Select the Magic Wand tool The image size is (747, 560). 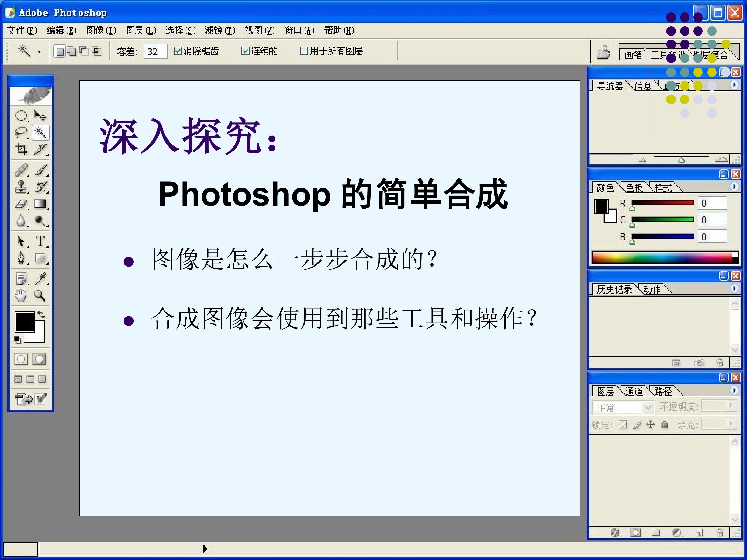tap(40, 133)
